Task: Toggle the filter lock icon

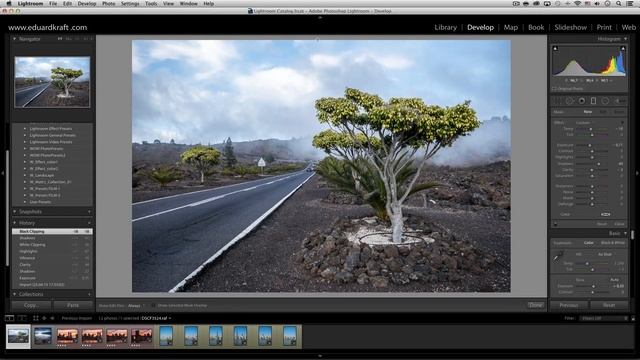Action: [633, 318]
